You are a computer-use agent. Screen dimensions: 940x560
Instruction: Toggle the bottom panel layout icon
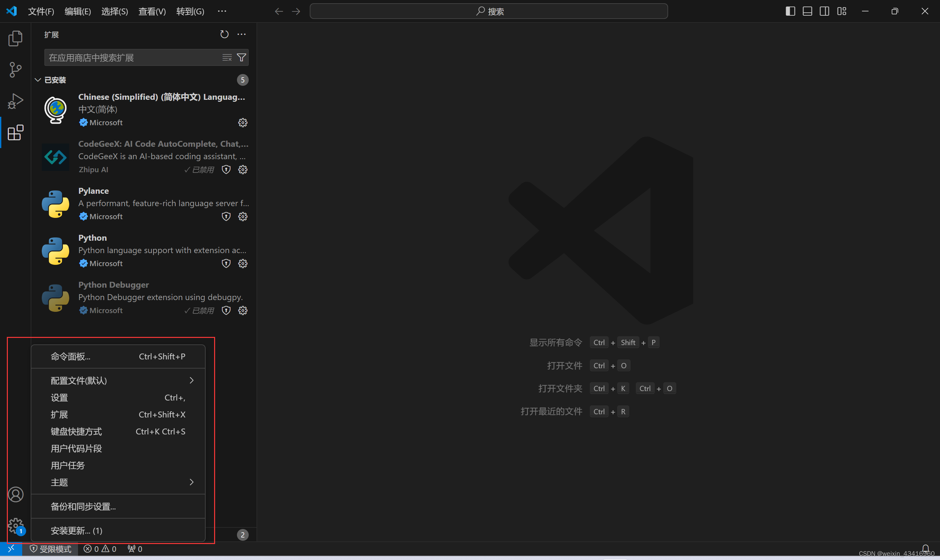click(x=807, y=11)
